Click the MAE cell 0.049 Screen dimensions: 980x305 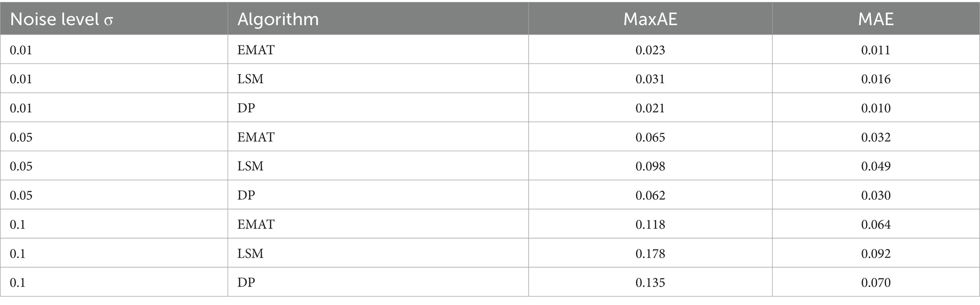(x=876, y=166)
